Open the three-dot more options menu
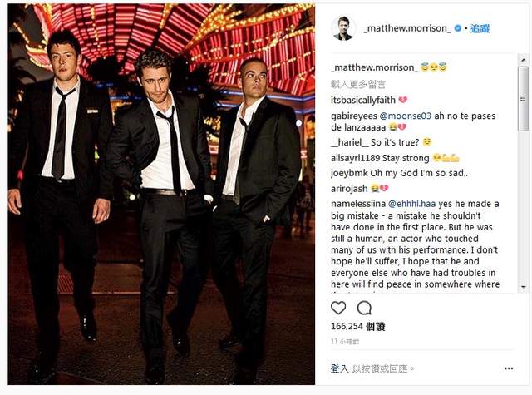 [x=509, y=368]
